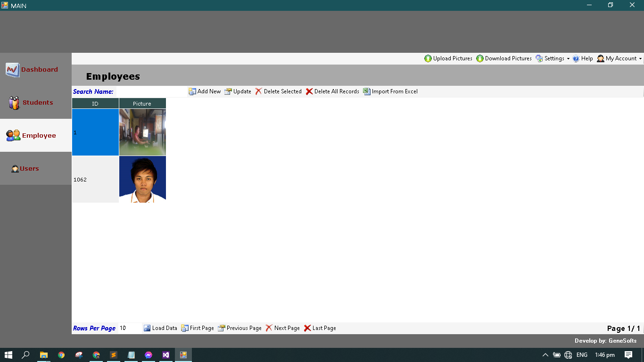
Task: Open Visual Studio from the taskbar
Action: click(166, 355)
